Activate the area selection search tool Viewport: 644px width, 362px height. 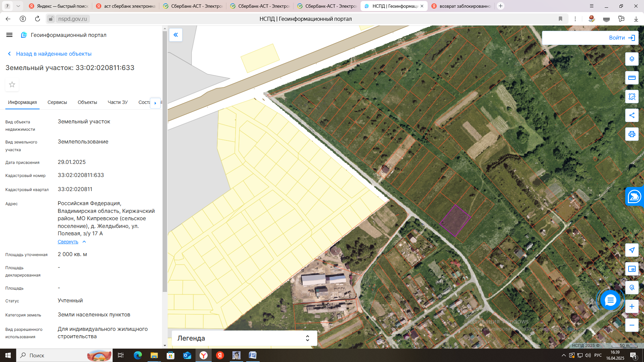pyautogui.click(x=632, y=97)
